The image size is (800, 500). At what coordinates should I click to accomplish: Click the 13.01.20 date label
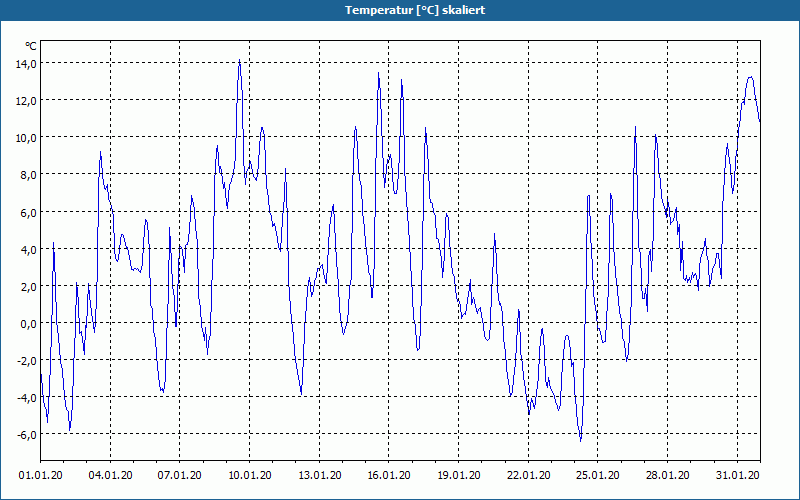(319, 475)
